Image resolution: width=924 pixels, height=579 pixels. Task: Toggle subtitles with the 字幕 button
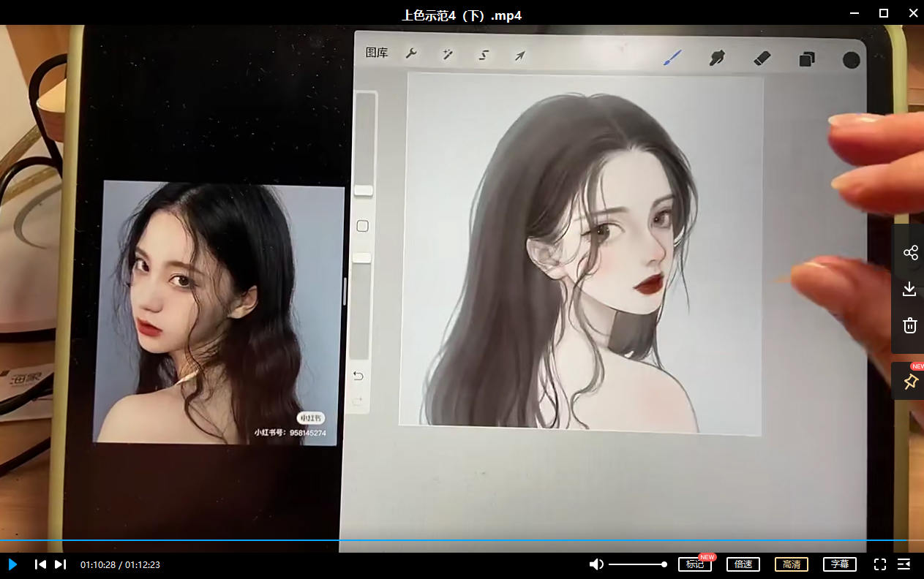840,564
